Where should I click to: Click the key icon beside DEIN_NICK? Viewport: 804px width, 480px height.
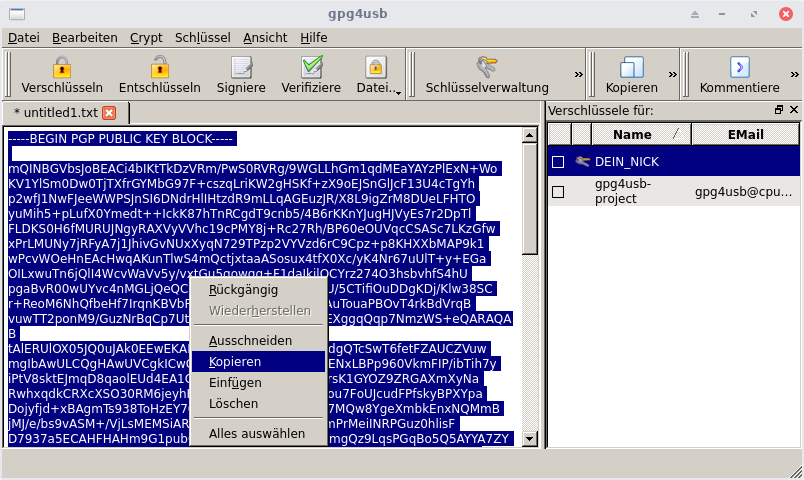pos(582,162)
